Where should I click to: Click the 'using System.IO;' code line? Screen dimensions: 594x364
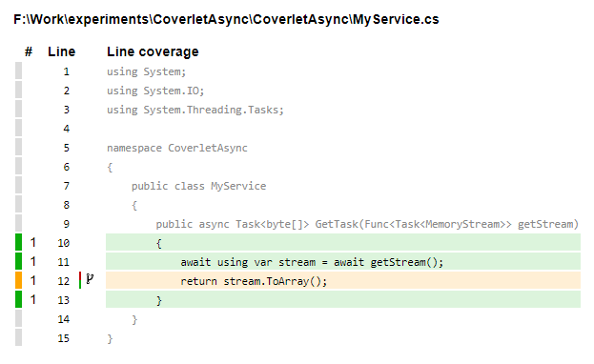pos(155,91)
